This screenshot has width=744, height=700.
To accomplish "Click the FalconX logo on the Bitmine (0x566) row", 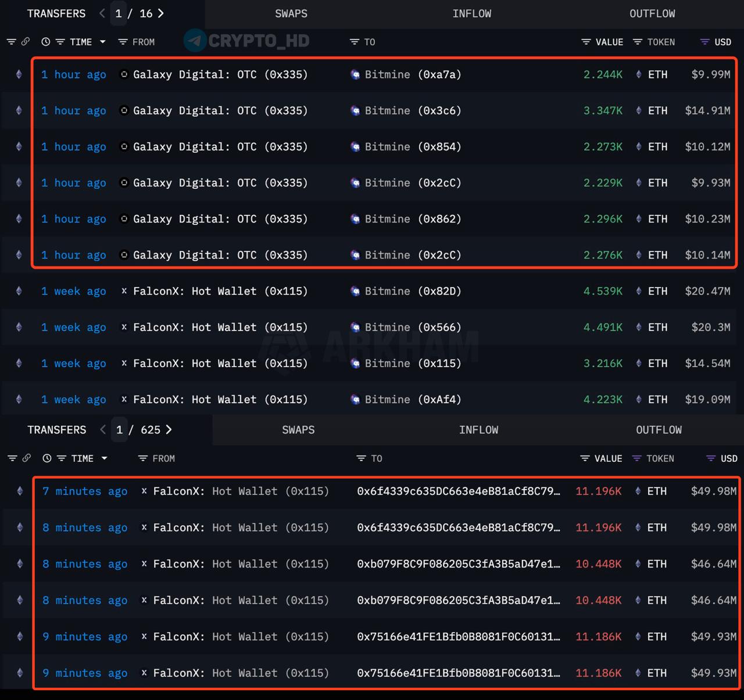I will click(124, 327).
